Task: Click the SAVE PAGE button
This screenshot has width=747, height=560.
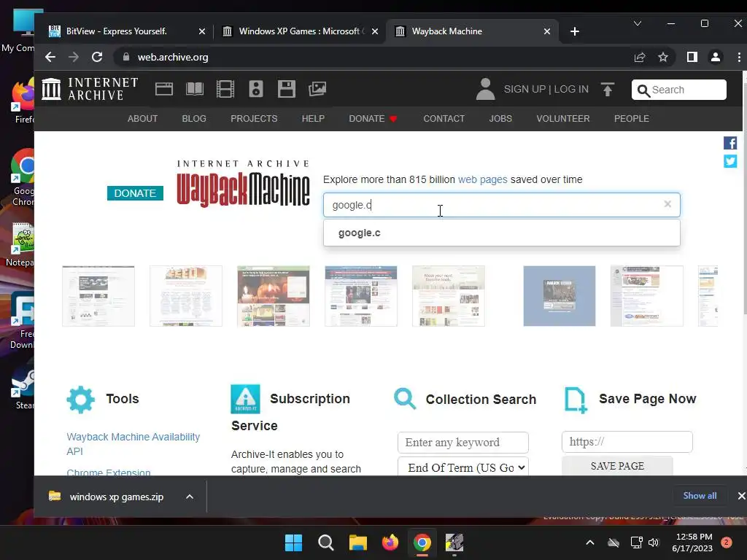Action: 617,466
